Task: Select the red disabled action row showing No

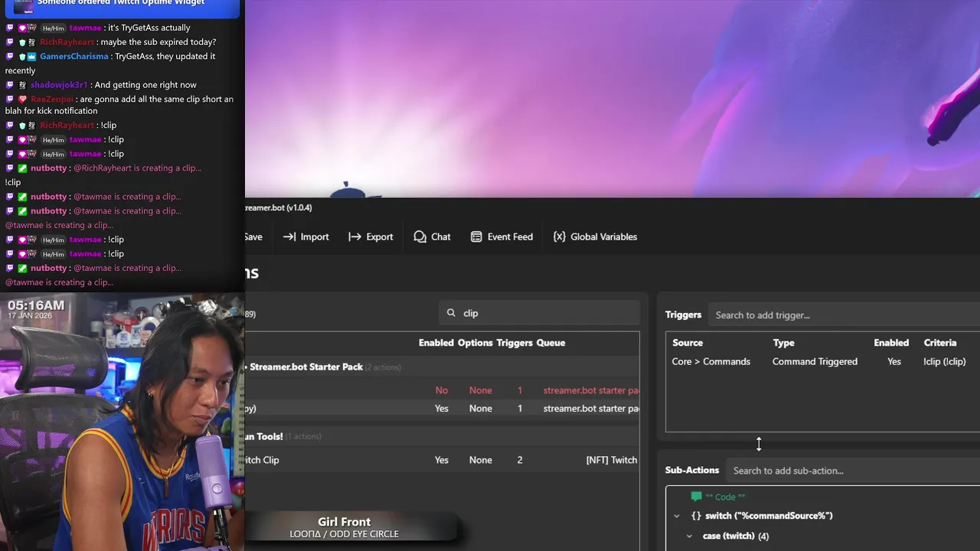Action: coord(442,390)
